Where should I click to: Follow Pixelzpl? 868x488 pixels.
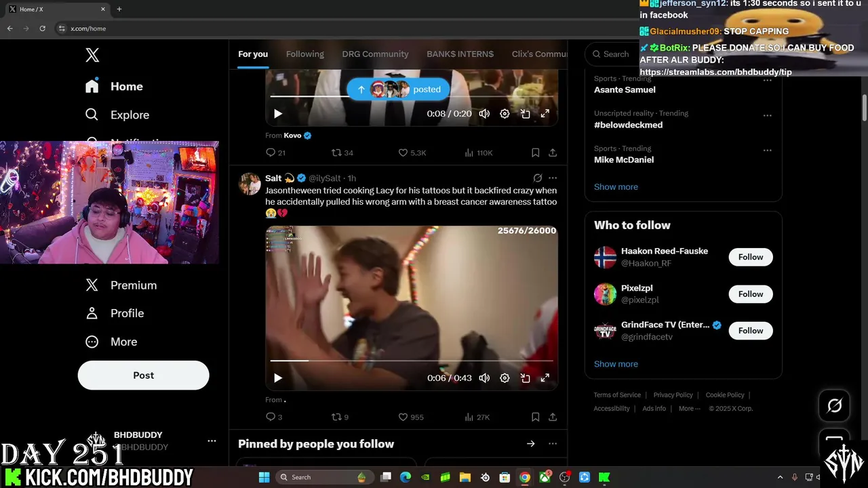(751, 294)
